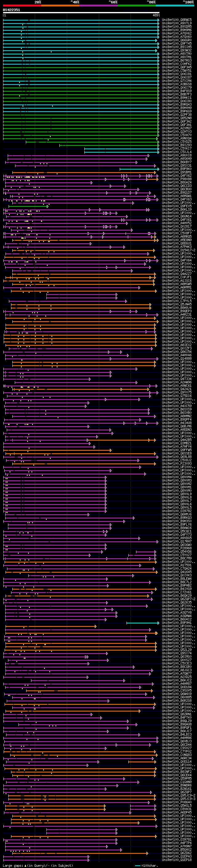Viewport: 197px width, 868px height.
Task: Click the UniRef100_O39782 label
Action: 177,511
